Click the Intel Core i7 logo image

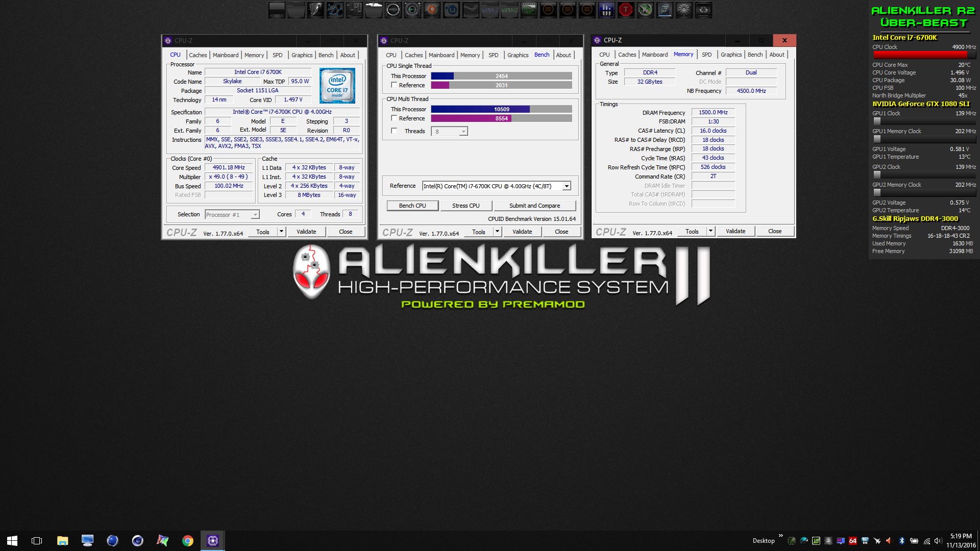pos(337,86)
